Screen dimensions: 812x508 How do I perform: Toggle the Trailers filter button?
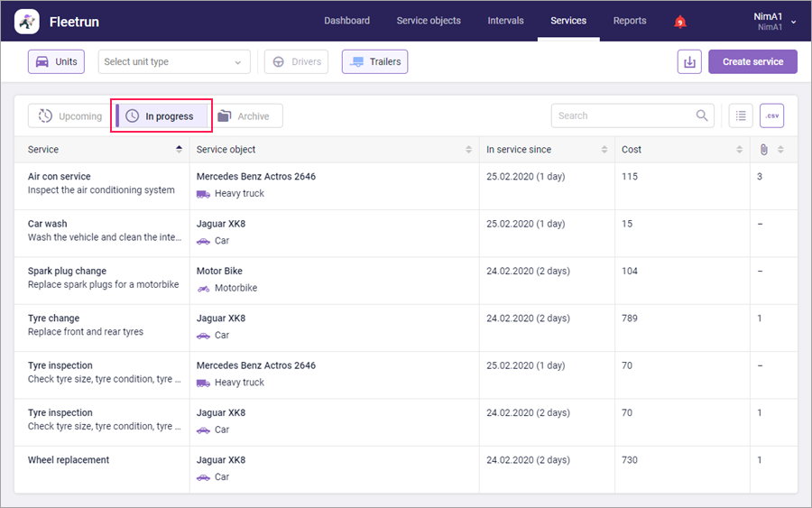[374, 61]
